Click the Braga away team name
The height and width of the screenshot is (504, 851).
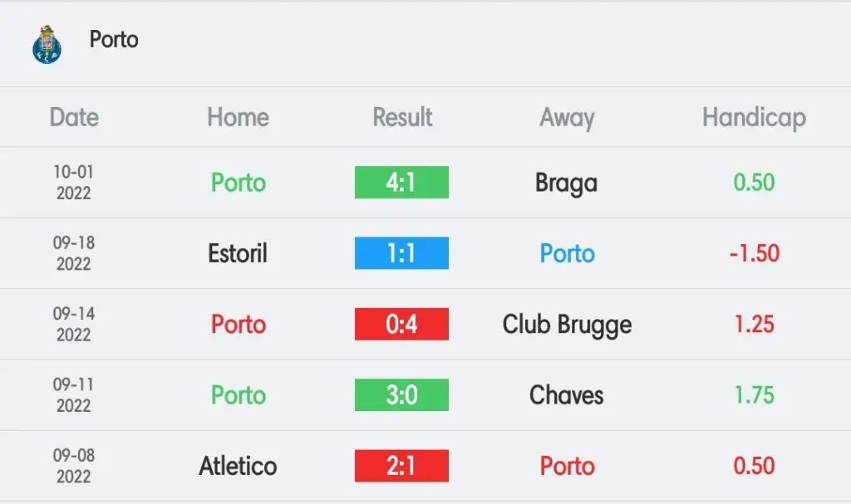point(567,183)
